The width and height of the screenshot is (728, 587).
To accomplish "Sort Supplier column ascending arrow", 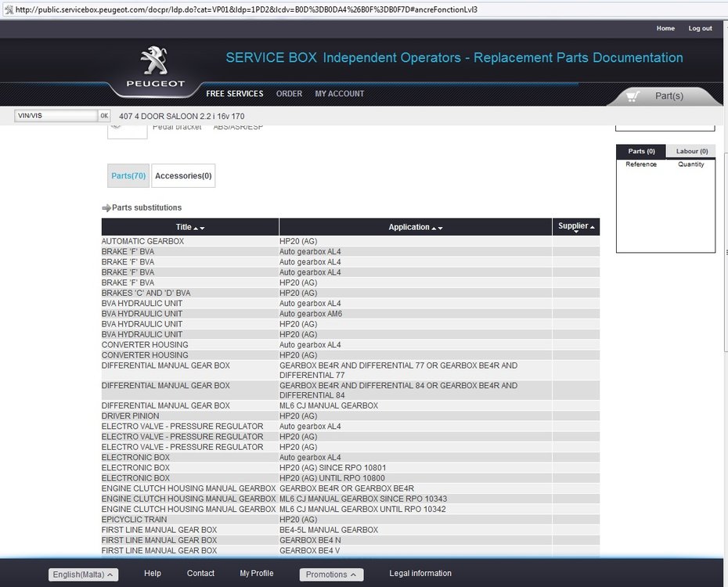I will click(x=593, y=227).
